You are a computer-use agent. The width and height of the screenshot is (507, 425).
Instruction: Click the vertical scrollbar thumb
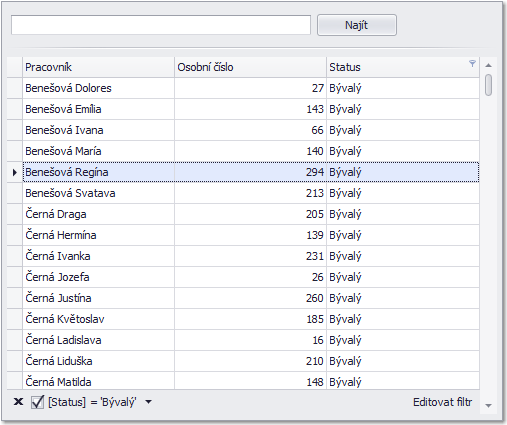[488, 85]
